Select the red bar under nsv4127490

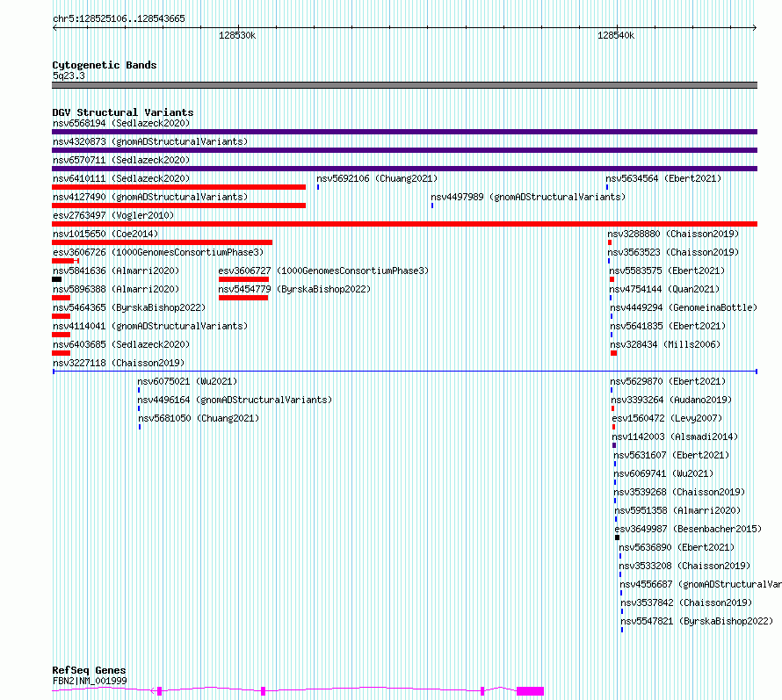tap(178, 206)
